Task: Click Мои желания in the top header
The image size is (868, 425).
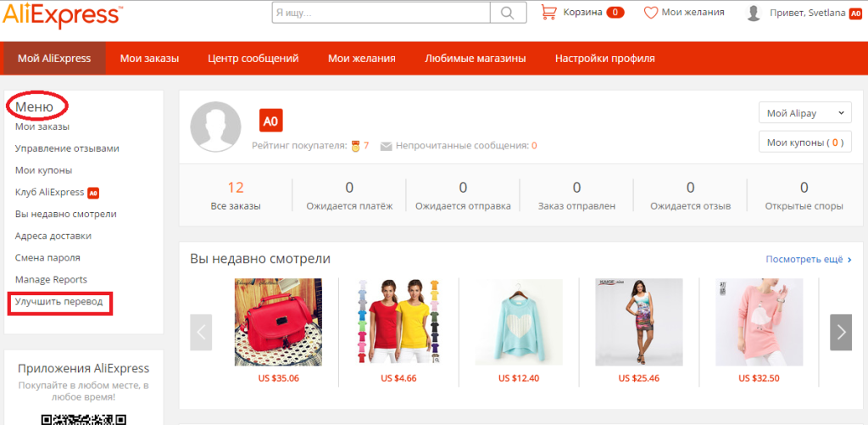Action: 693,12
